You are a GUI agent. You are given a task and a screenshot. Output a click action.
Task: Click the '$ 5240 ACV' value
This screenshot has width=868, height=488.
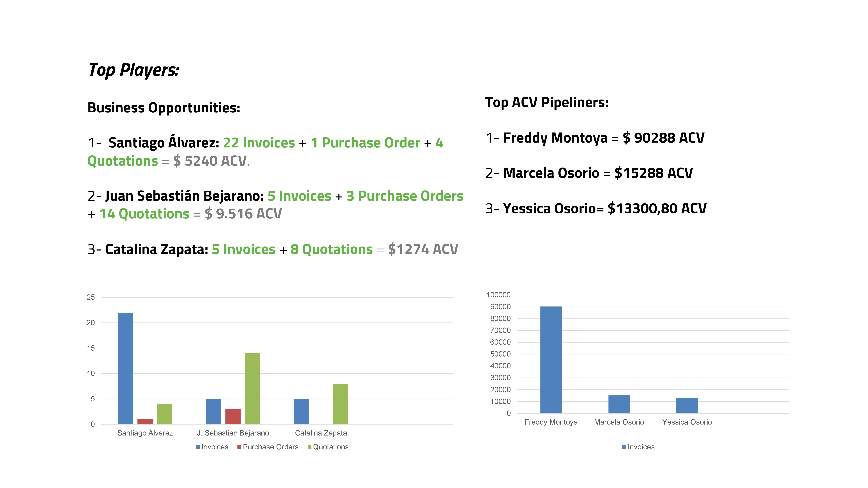tap(210, 161)
